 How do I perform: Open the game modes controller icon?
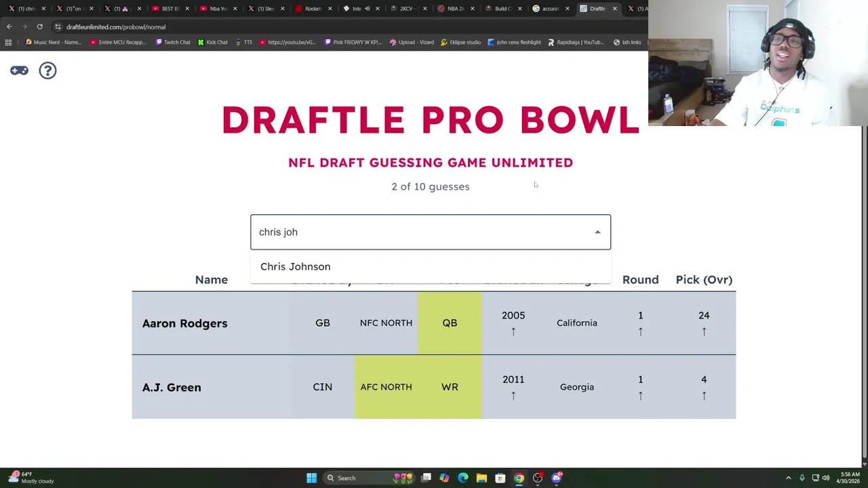point(19,70)
